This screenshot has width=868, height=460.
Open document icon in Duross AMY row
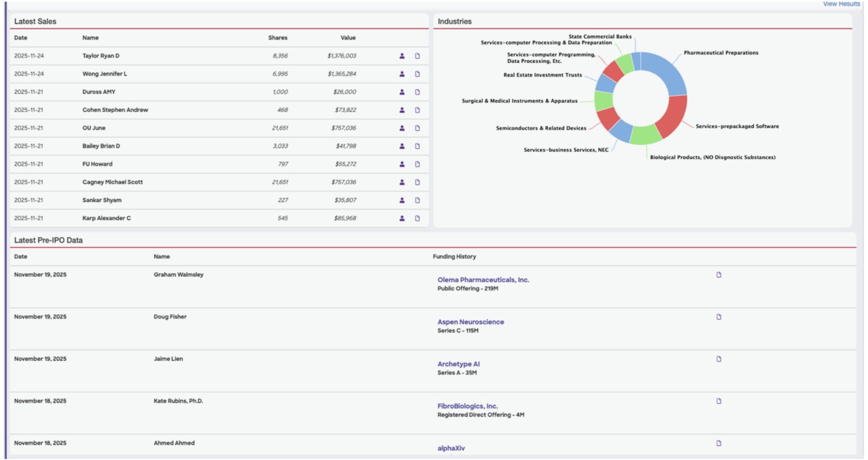tap(417, 92)
